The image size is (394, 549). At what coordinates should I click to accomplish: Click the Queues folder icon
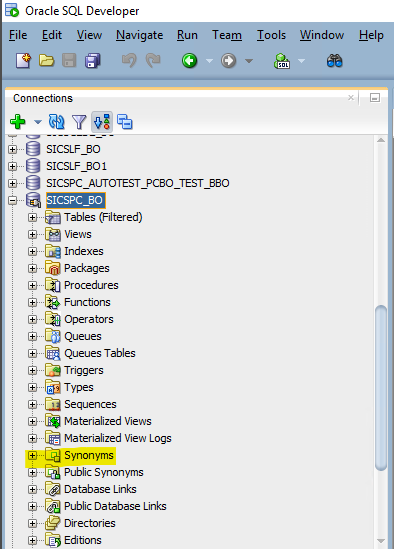53,336
